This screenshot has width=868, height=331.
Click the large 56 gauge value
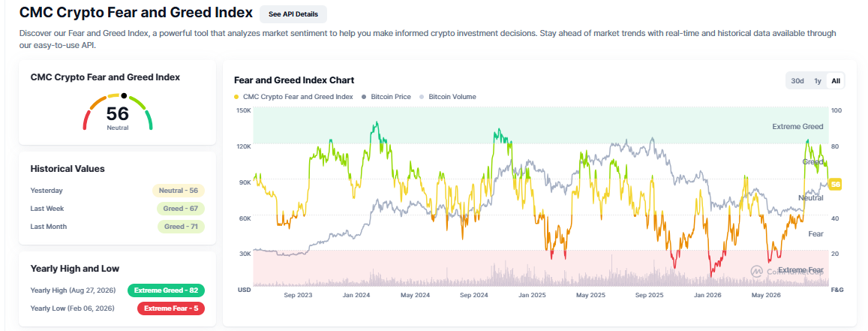tap(117, 113)
